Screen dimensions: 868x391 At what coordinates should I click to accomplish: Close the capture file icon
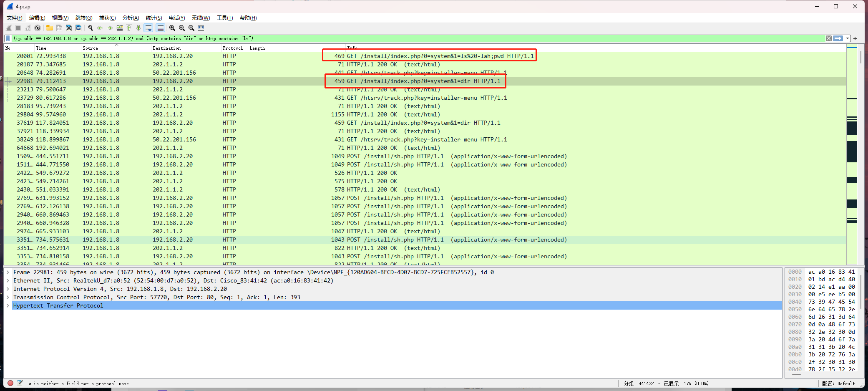coord(69,28)
